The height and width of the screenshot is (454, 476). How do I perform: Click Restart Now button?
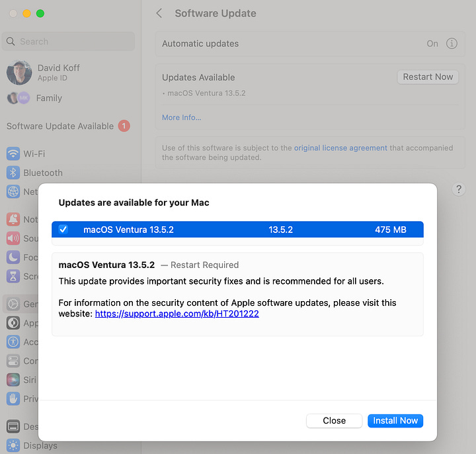(428, 77)
